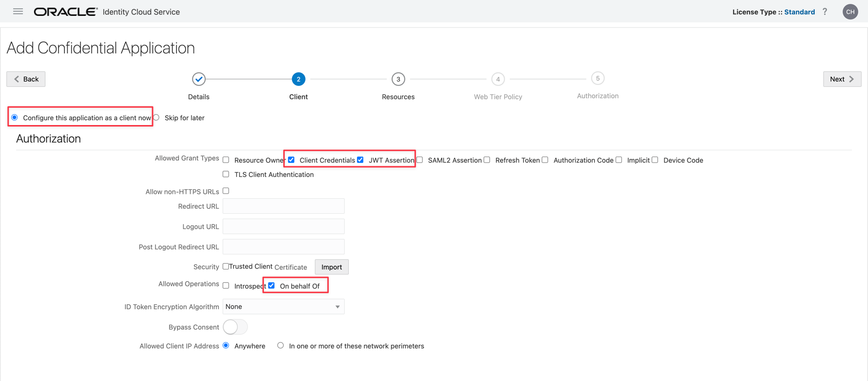Uncheck the Client Credentials grant type
This screenshot has height=381, width=868.
coord(292,160)
